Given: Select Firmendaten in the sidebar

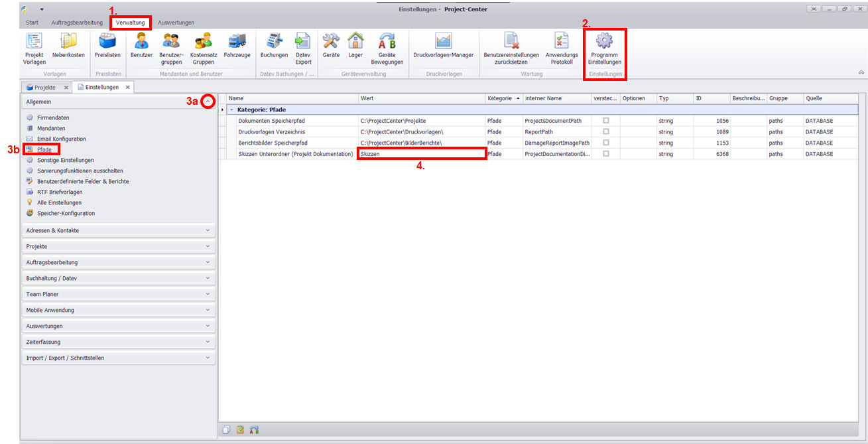Looking at the screenshot, I should point(53,117).
